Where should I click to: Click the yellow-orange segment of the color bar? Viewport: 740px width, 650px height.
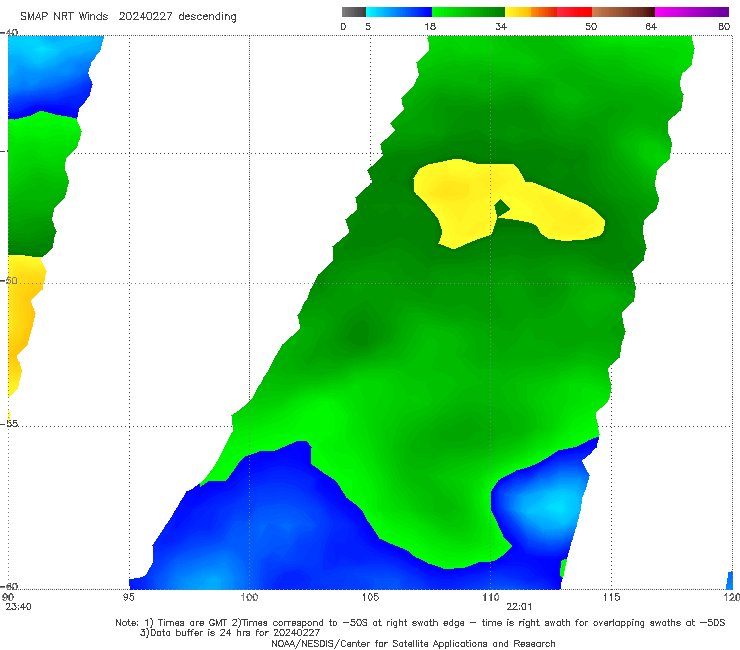[531, 12]
